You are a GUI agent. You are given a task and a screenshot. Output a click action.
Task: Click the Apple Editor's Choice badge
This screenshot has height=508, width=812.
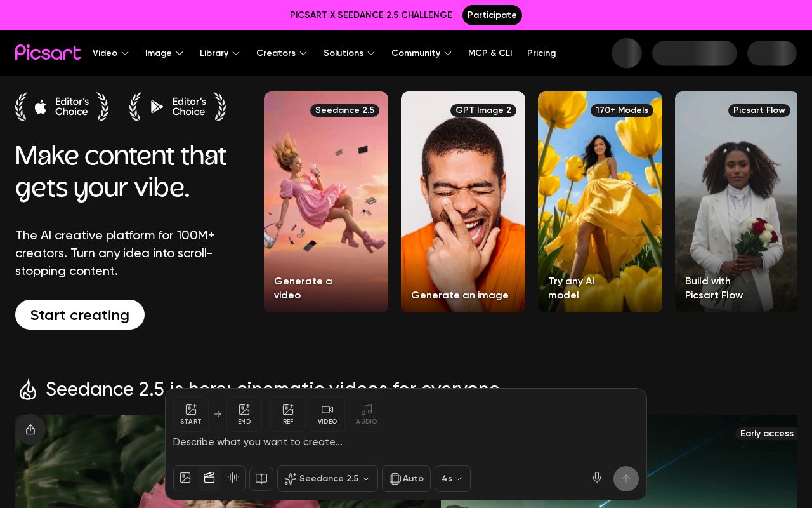[62, 107]
